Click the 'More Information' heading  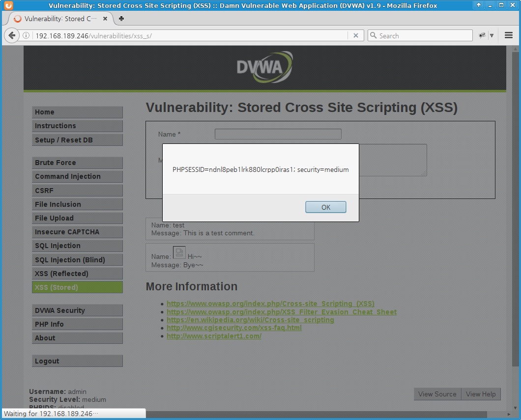[x=191, y=286]
